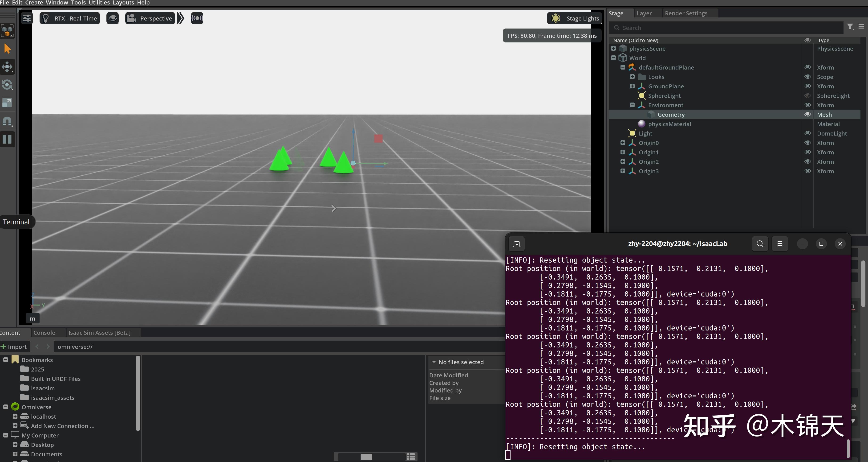Toggle visibility of the Origin0 Xform
Viewport: 868px width, 462px height.
[808, 143]
